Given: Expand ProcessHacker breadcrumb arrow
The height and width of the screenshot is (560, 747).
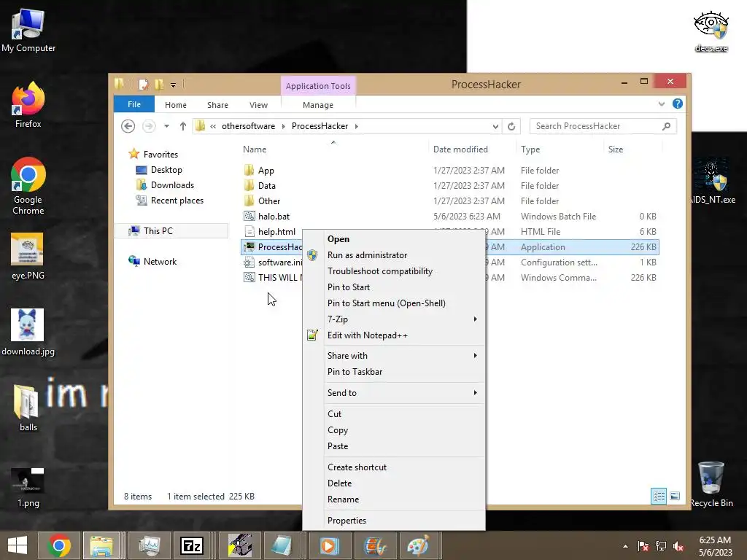Looking at the screenshot, I should click(x=356, y=126).
